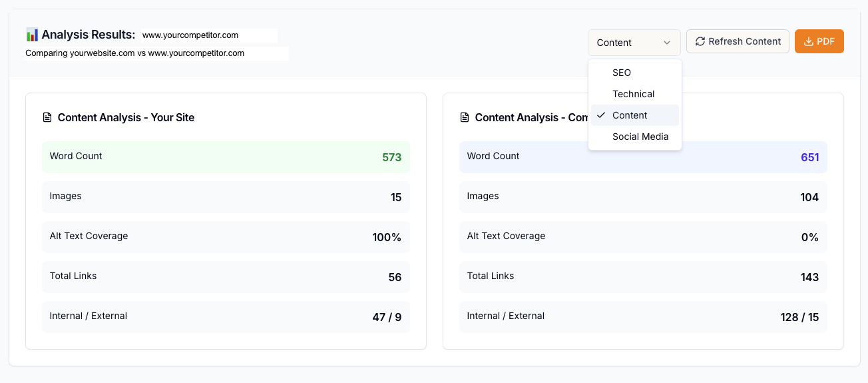Screen dimensions: 868x383
Task: Click competitor's Internal / External row
Action: click(642, 317)
